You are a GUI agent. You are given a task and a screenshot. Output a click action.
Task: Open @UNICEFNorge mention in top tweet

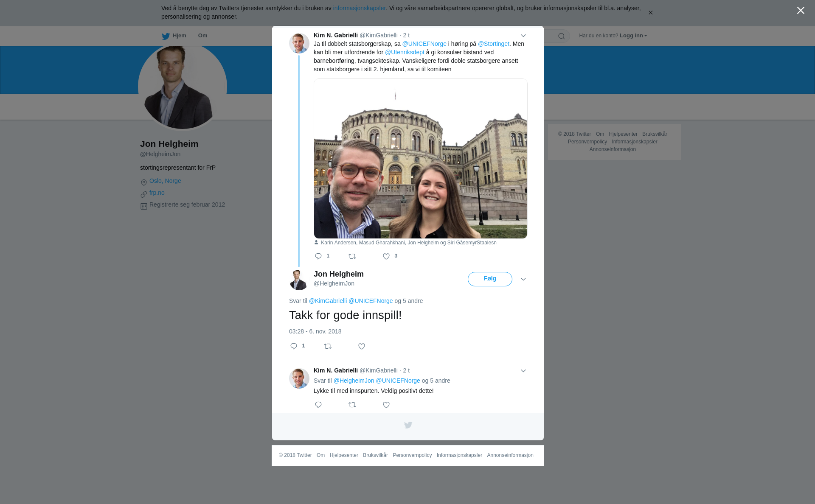click(x=424, y=44)
